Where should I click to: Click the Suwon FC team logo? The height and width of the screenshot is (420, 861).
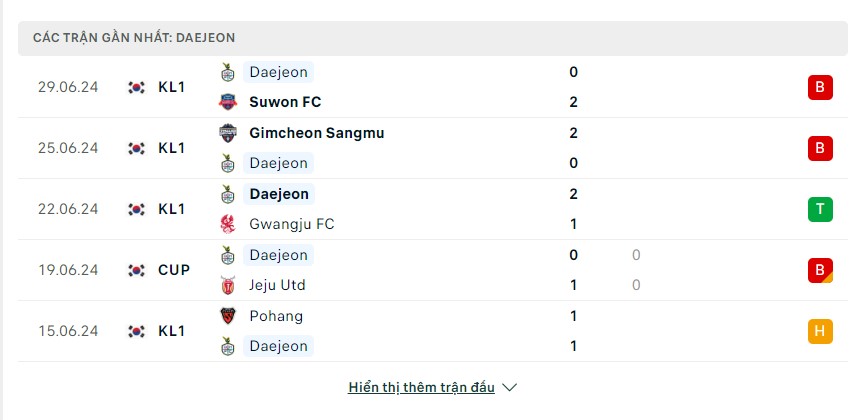pyautogui.click(x=228, y=102)
